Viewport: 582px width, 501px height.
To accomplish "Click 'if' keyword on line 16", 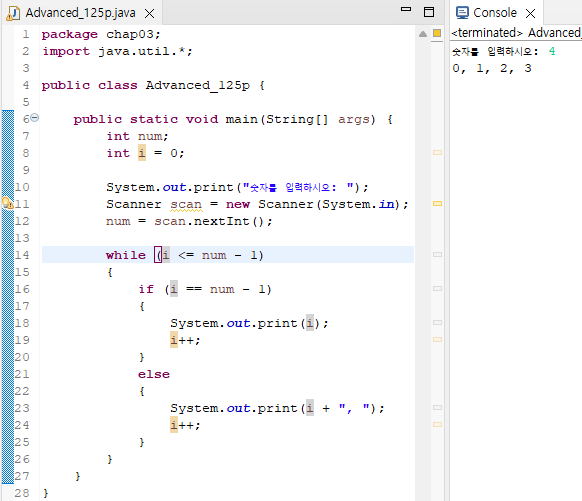I will pos(146,289).
